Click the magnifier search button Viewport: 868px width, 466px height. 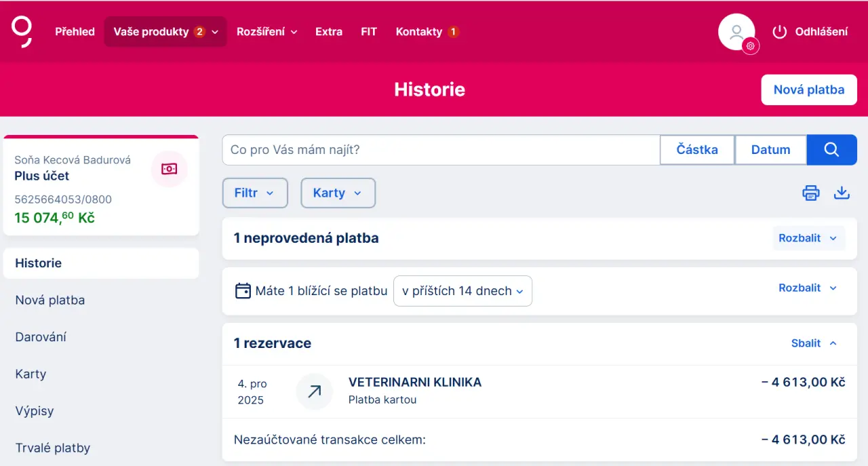[831, 150]
